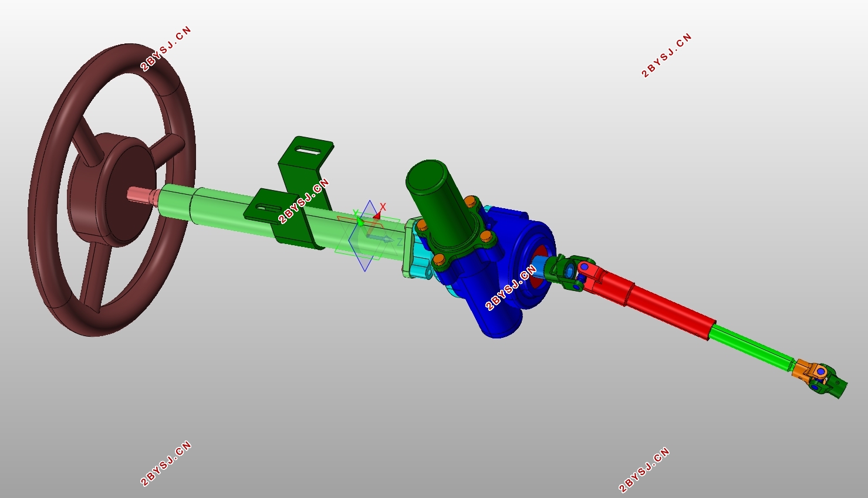Click the bottom-left 2BYSJ.CN watermark
Image resolution: width=868 pixels, height=498 pixels.
tap(166, 463)
